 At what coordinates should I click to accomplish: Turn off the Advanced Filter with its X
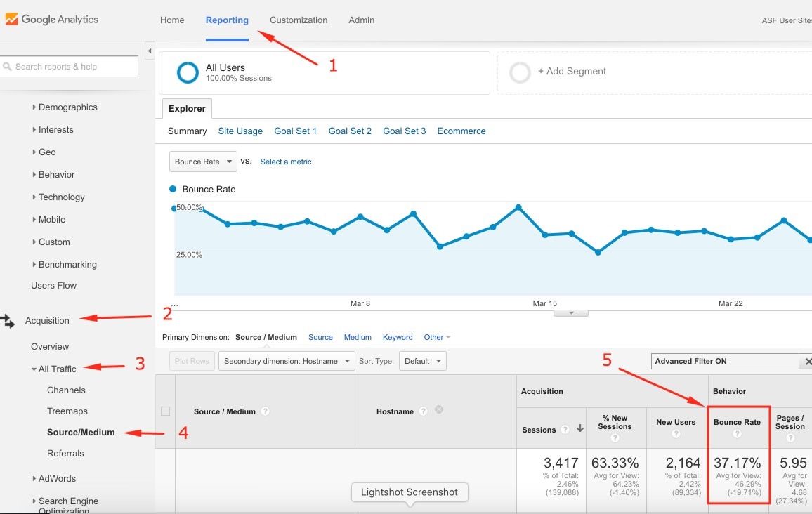click(808, 361)
